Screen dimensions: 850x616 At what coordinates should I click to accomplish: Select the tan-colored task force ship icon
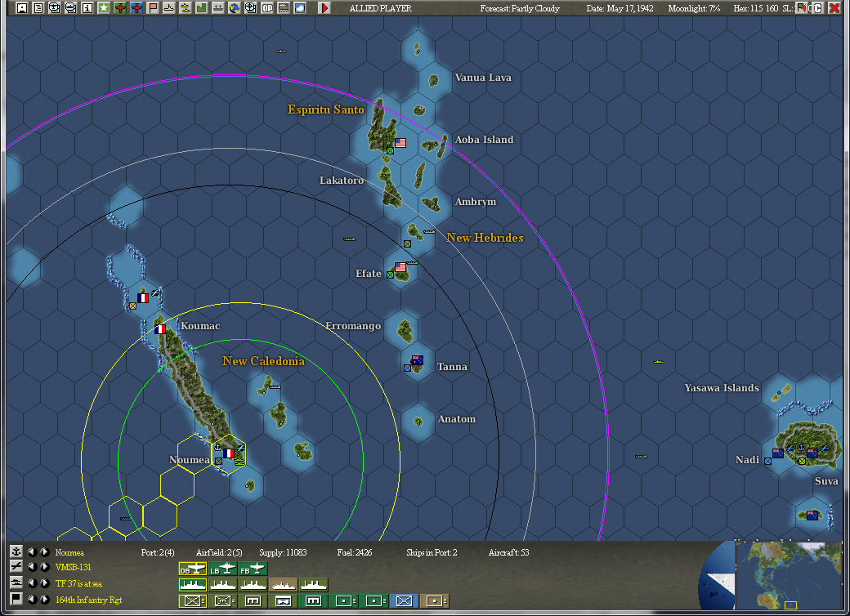tap(284, 585)
